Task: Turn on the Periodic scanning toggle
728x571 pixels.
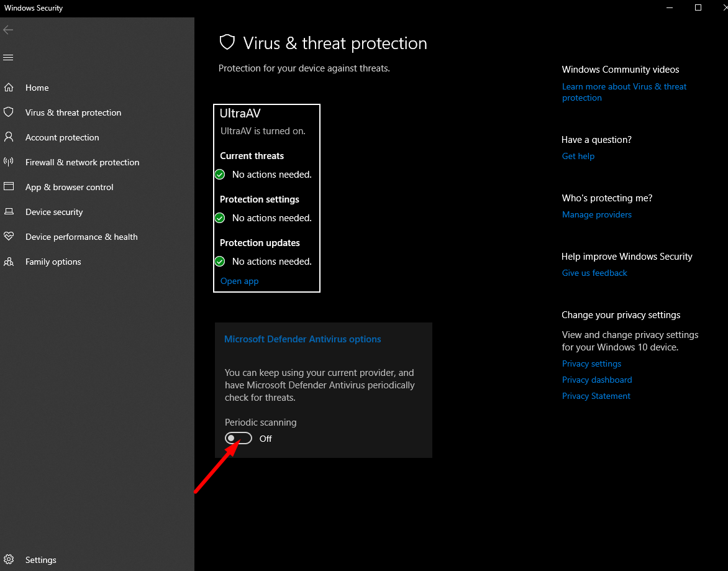Action: 238,438
